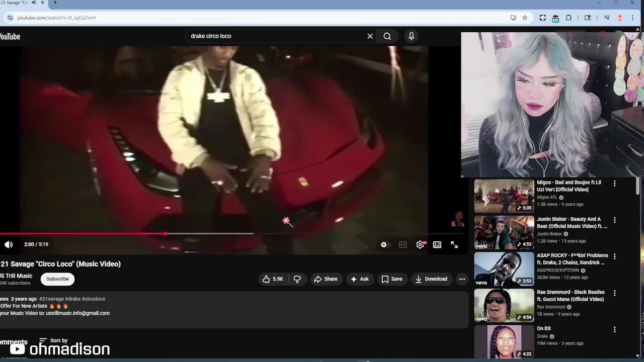Open Justin Bieber Beauty And A Beat thumbnail

point(504,232)
